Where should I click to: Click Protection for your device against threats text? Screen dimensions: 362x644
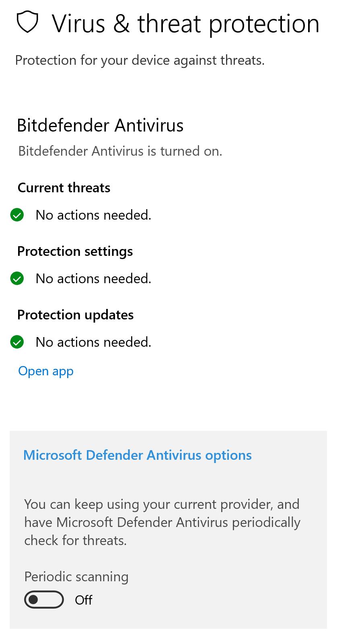tap(140, 60)
